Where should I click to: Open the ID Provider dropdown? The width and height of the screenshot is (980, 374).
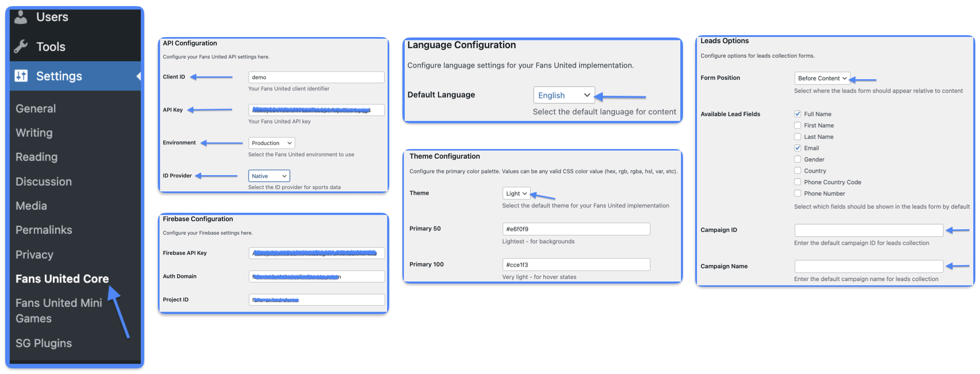pos(269,176)
